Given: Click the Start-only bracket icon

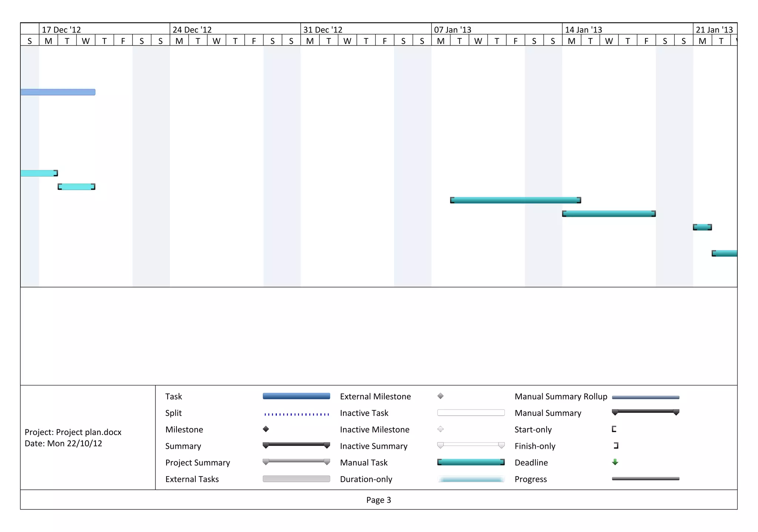Looking at the screenshot, I should [614, 429].
